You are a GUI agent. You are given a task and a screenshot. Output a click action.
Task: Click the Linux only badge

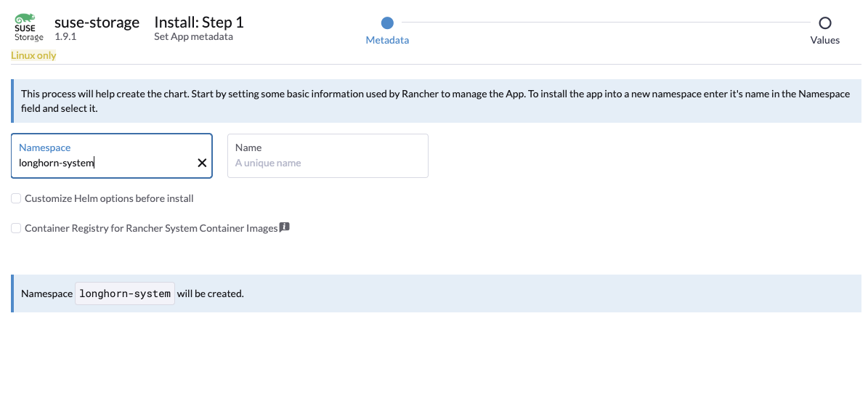pyautogui.click(x=33, y=56)
